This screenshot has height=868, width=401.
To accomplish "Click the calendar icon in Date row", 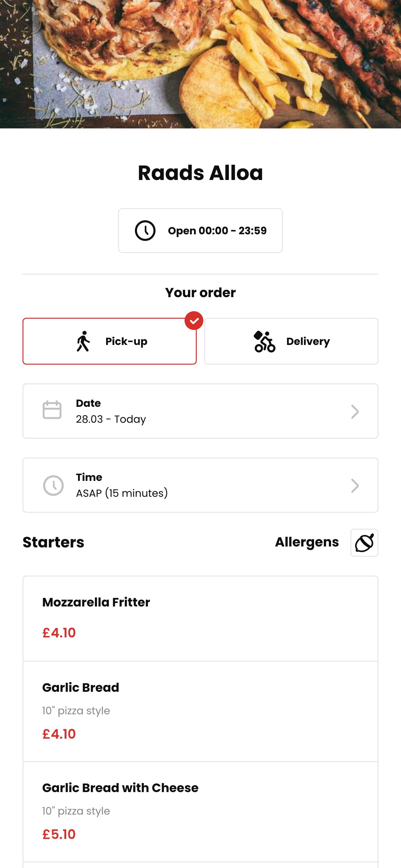I will click(52, 410).
